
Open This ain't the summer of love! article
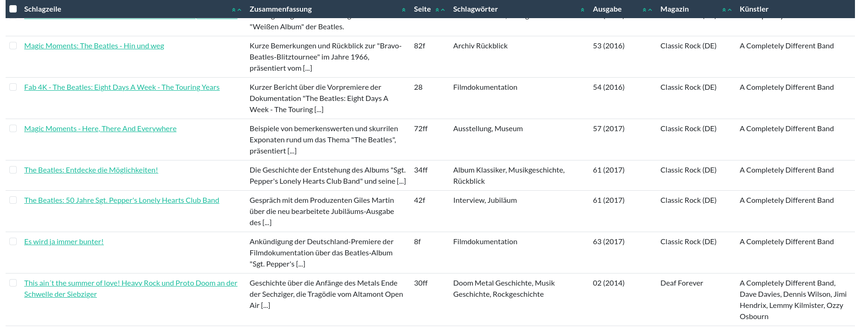pyautogui.click(x=131, y=288)
